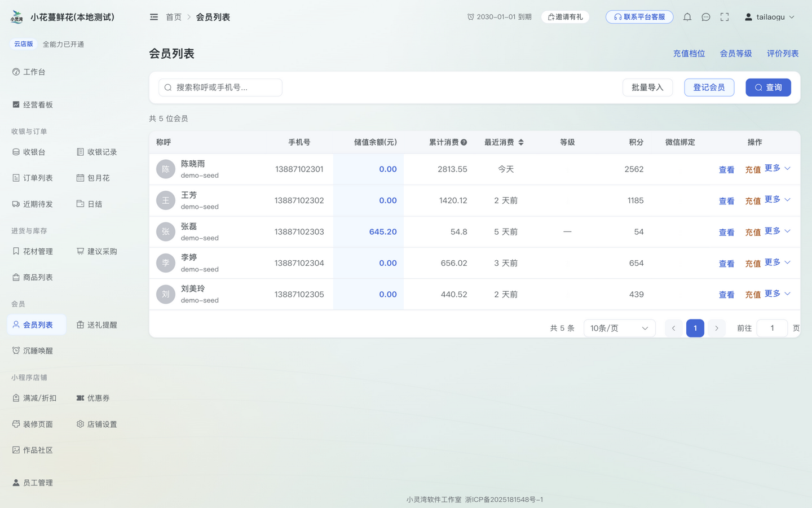Collapse the sidebar with the hamburger icon
The height and width of the screenshot is (508, 812).
[154, 17]
